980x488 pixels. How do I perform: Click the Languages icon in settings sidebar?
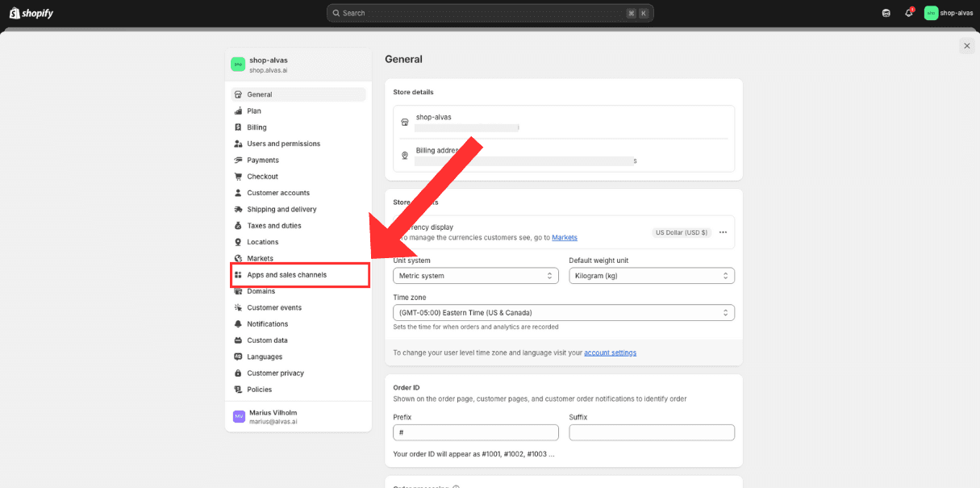[x=238, y=357]
